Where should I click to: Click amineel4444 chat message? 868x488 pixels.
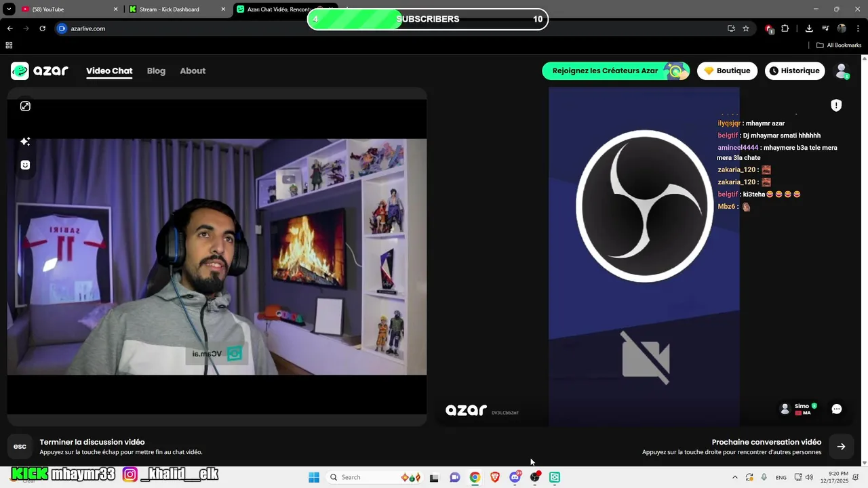tap(777, 152)
